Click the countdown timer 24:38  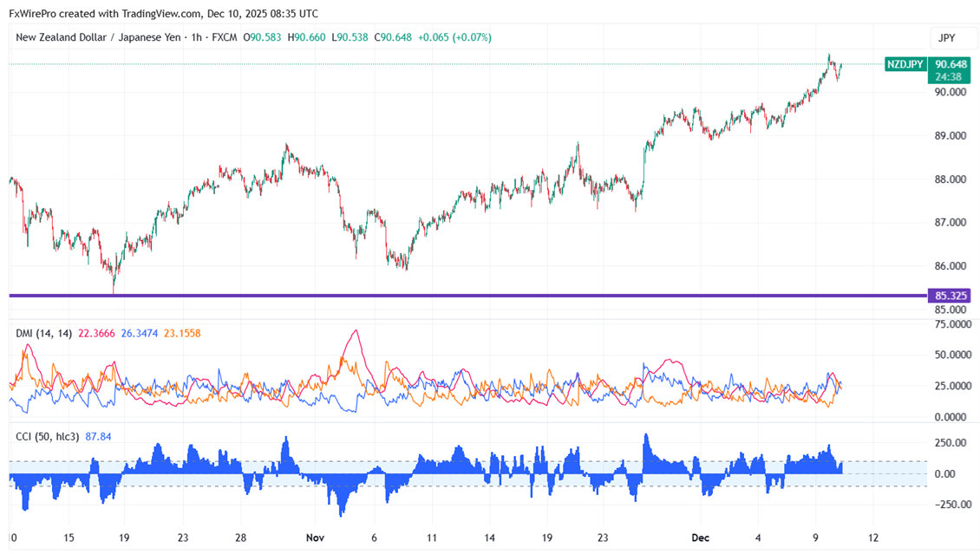[948, 77]
